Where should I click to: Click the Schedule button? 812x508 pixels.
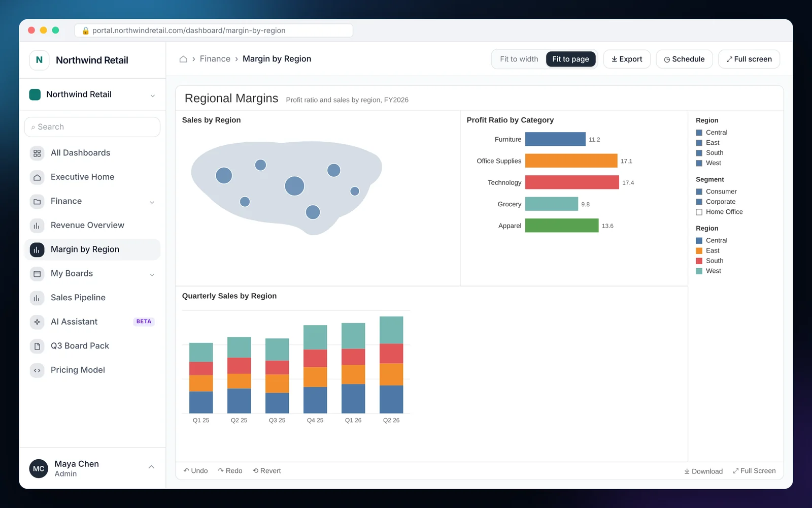684,59
